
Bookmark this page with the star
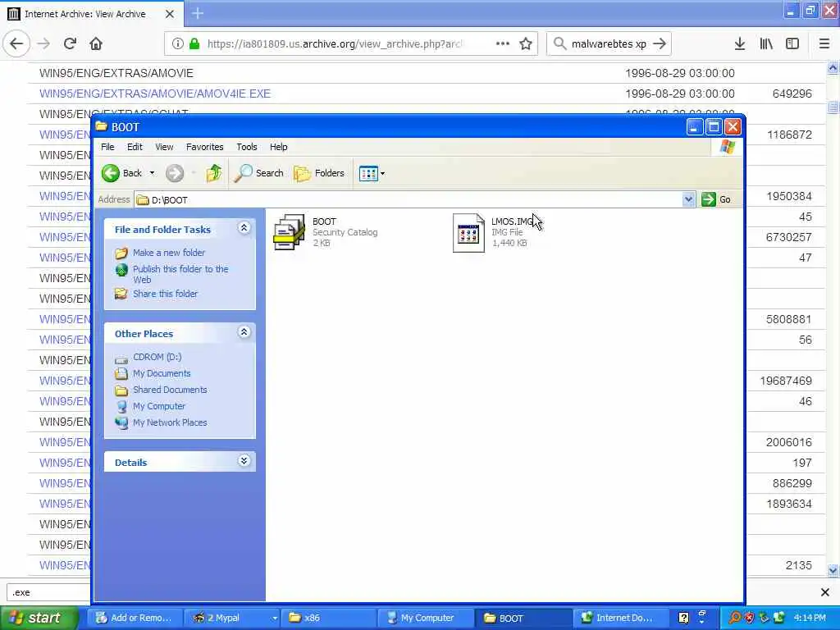coord(526,43)
